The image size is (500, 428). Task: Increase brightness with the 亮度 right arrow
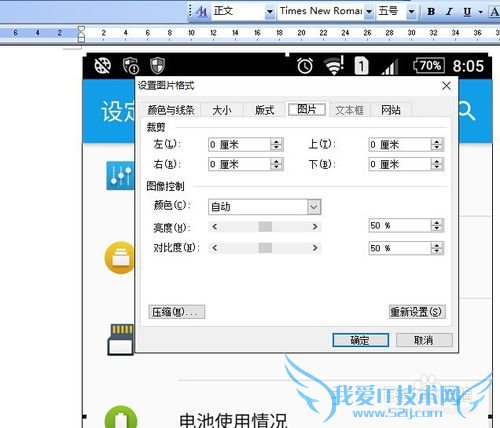[x=315, y=227]
